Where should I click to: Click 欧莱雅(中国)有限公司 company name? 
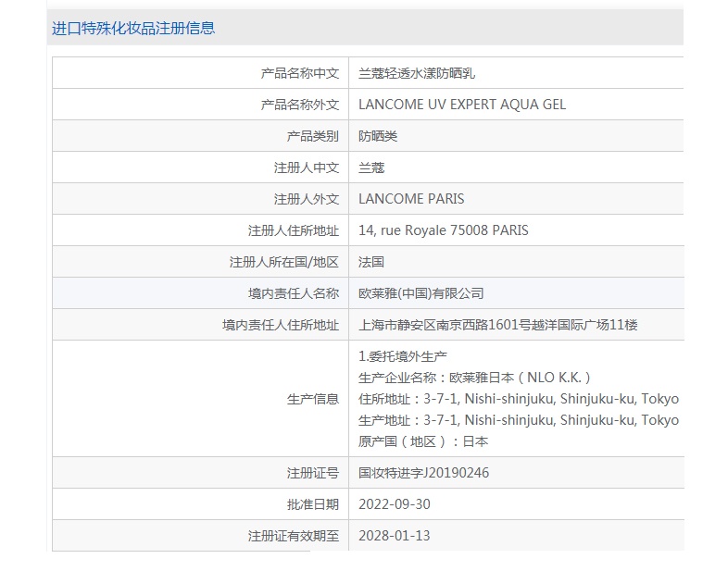[x=421, y=293]
